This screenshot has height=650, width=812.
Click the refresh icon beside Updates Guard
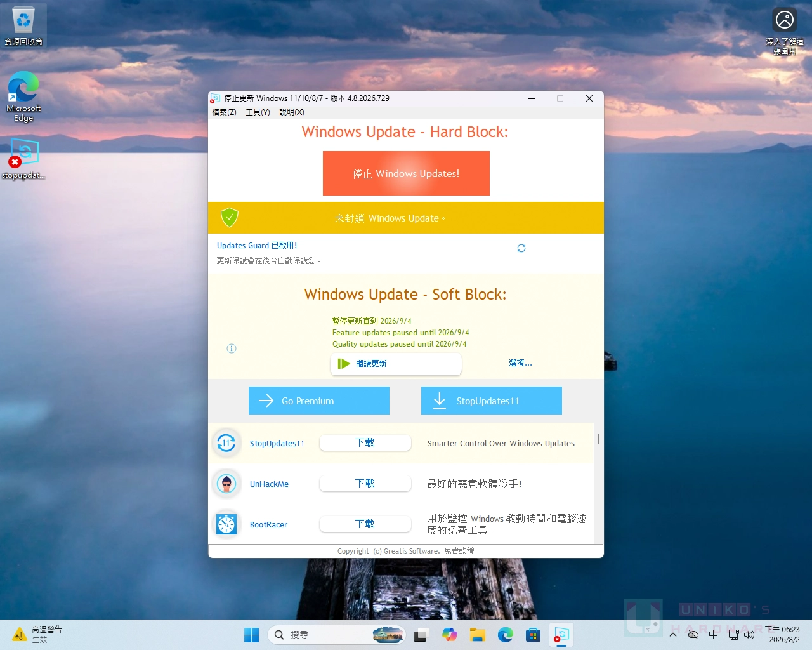(x=521, y=248)
